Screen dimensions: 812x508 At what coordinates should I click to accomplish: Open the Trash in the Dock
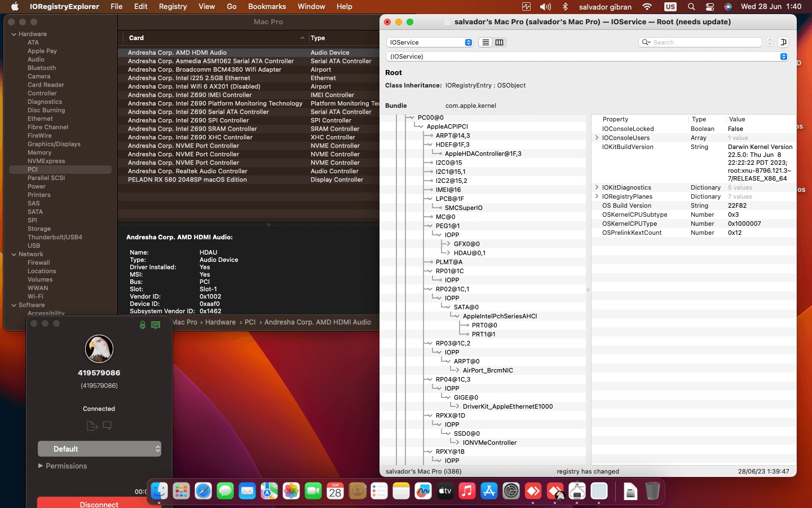[x=652, y=491]
